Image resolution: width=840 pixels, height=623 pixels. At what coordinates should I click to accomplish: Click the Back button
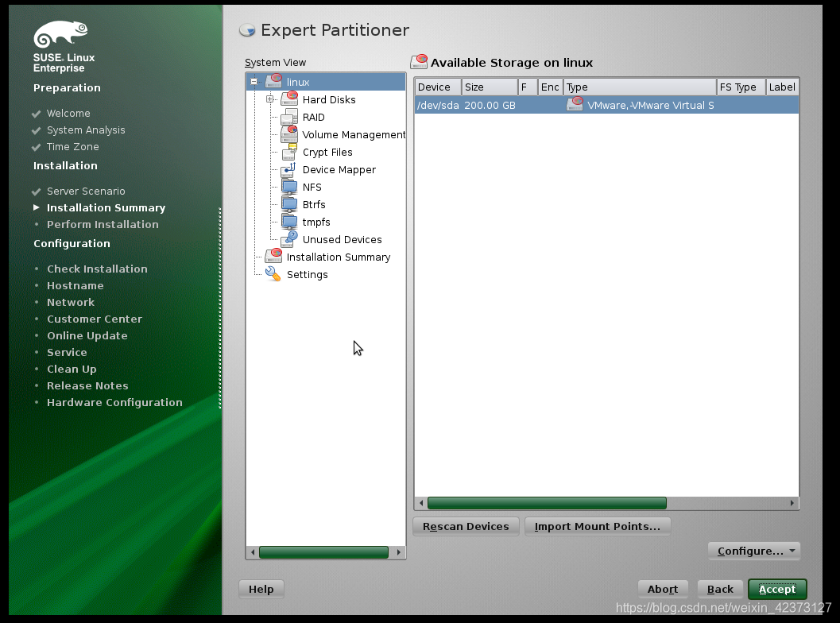point(720,590)
